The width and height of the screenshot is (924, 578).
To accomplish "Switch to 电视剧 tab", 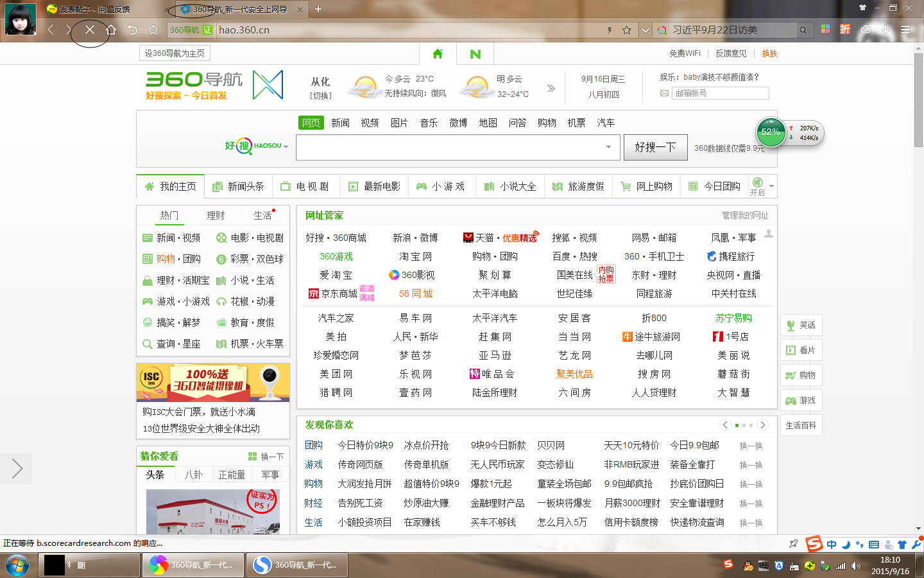I will pos(306,186).
